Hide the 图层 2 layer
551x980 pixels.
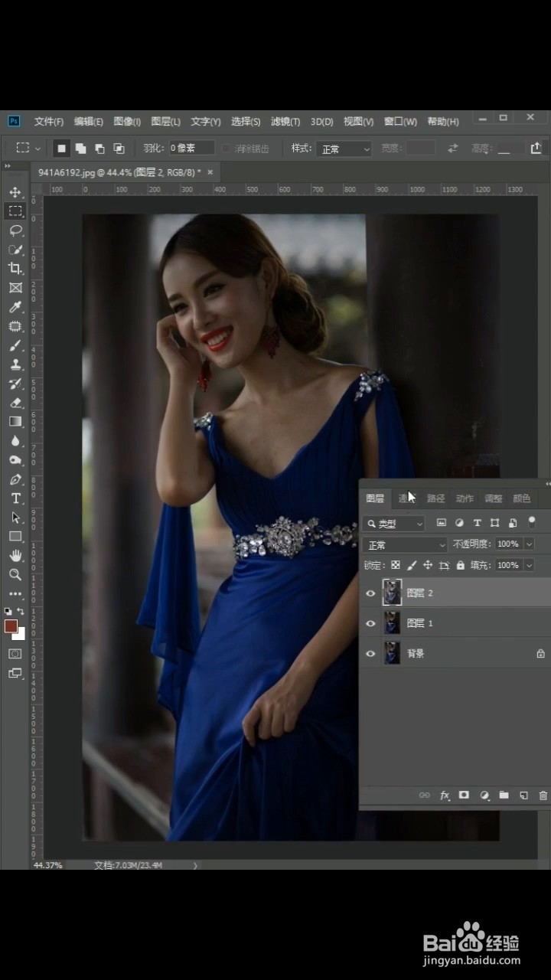point(371,593)
